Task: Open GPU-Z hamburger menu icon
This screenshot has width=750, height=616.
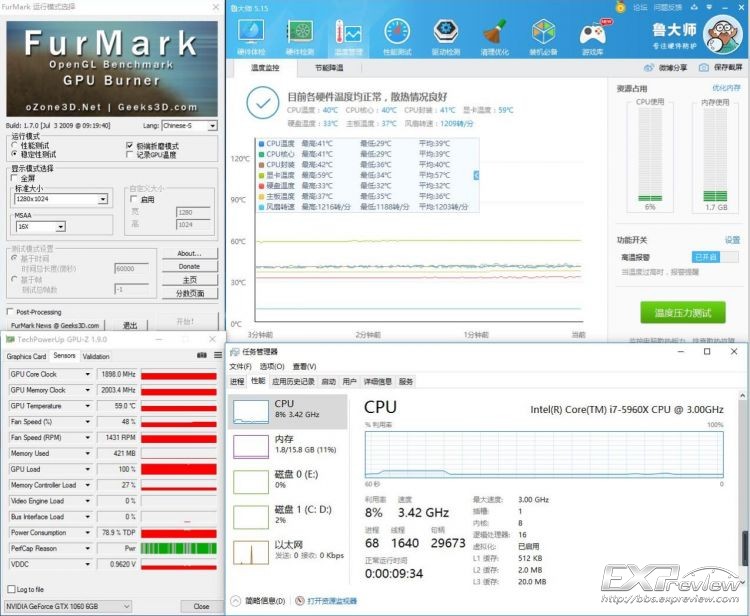Action: coord(218,355)
